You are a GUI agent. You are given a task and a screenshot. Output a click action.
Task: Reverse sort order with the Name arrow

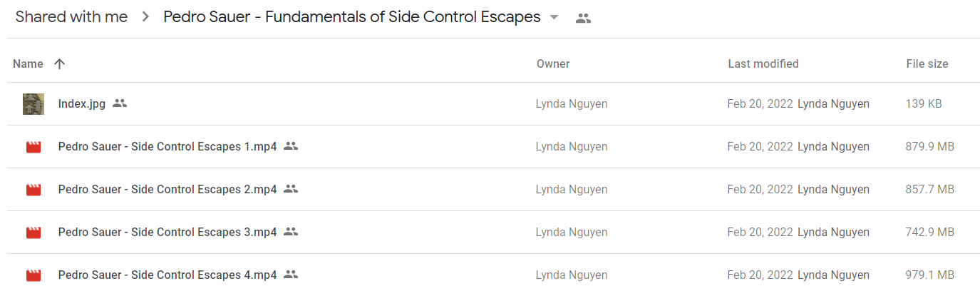point(60,64)
